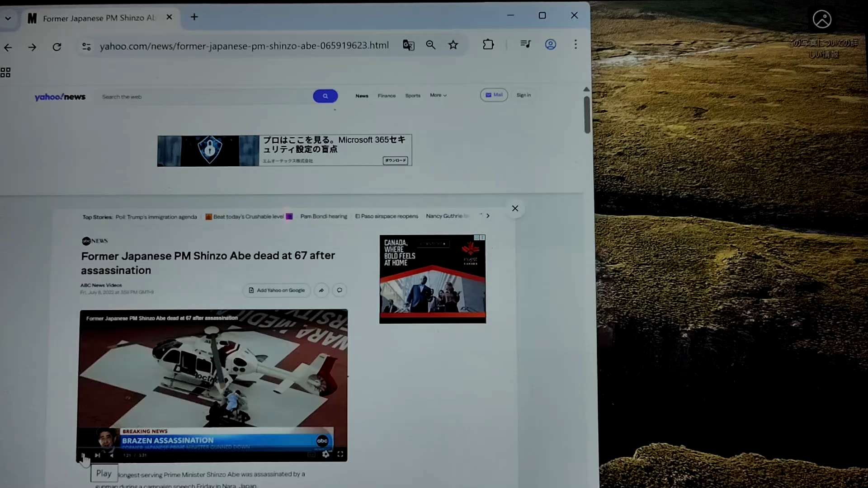Expand the More dropdown in Yahoo navigation
Screen dimensions: 868x488
pos(438,95)
